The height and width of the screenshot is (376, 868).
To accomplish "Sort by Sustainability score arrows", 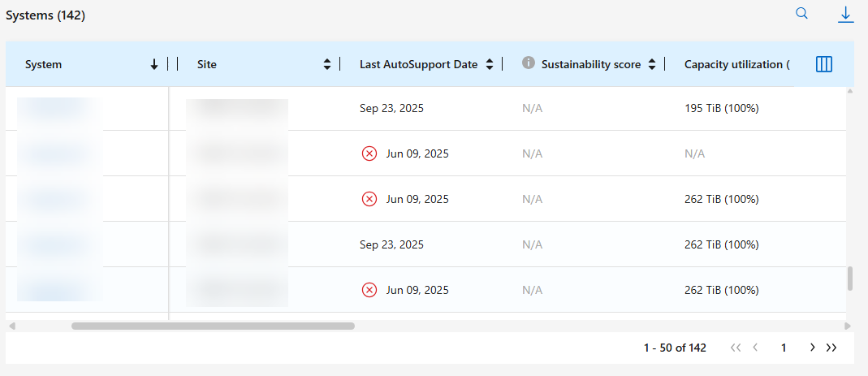I will tap(652, 65).
